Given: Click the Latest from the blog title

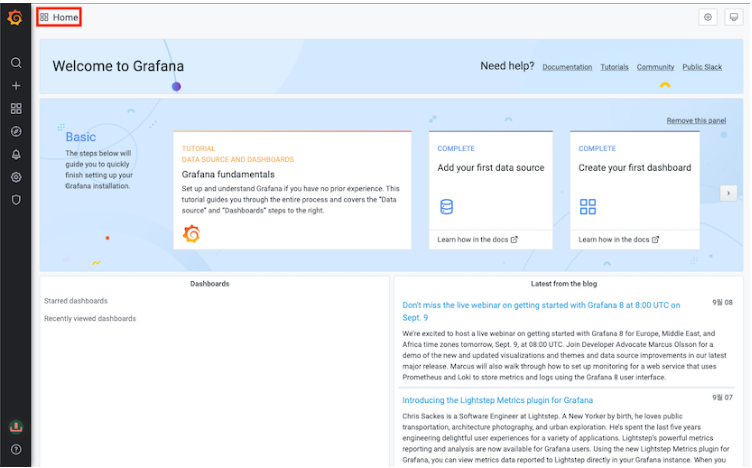Looking at the screenshot, I should [564, 284].
